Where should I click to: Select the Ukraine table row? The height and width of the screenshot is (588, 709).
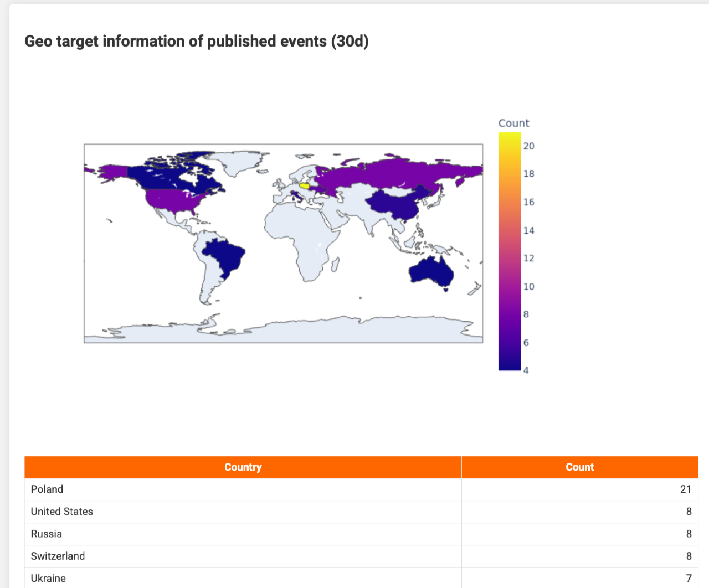[361, 577]
